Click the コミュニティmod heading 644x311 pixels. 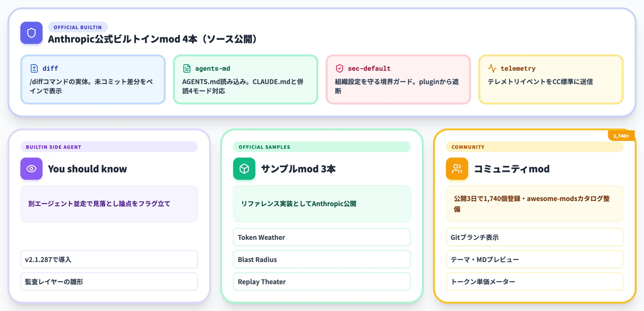pos(512,169)
